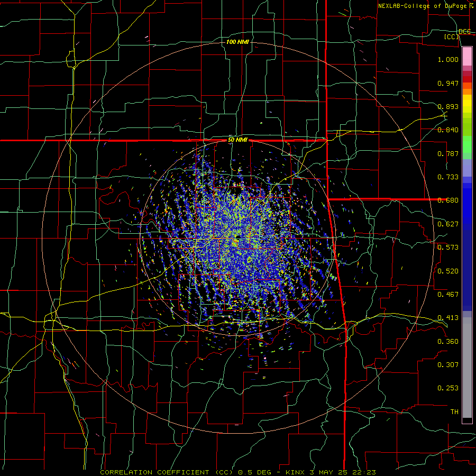This screenshot has width=476, height=476.
Task: Pick the bright green segment of the color bar
Action: pyautogui.click(x=467, y=144)
